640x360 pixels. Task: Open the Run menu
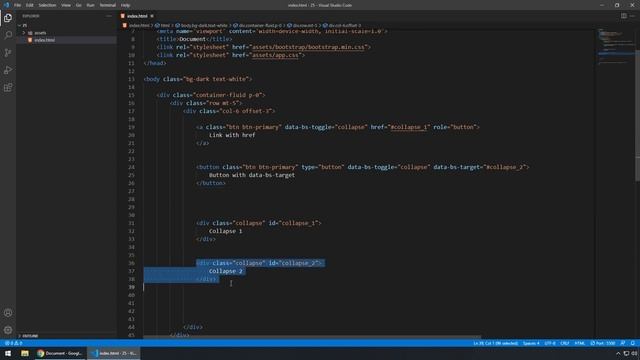point(90,5)
